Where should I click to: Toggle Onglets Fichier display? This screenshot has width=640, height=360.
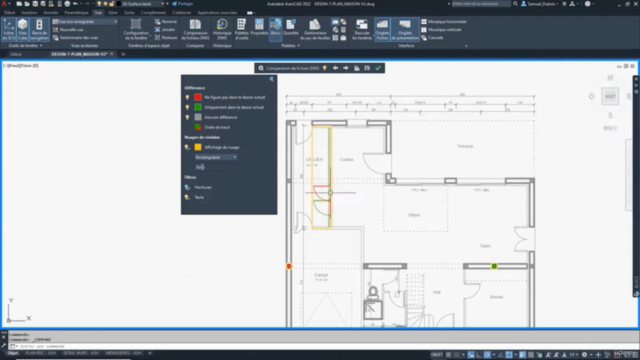[382, 30]
